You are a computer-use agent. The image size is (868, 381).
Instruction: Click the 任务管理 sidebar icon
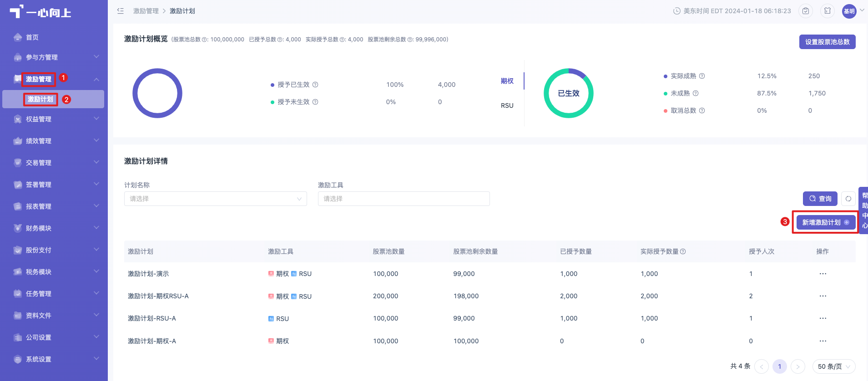18,294
